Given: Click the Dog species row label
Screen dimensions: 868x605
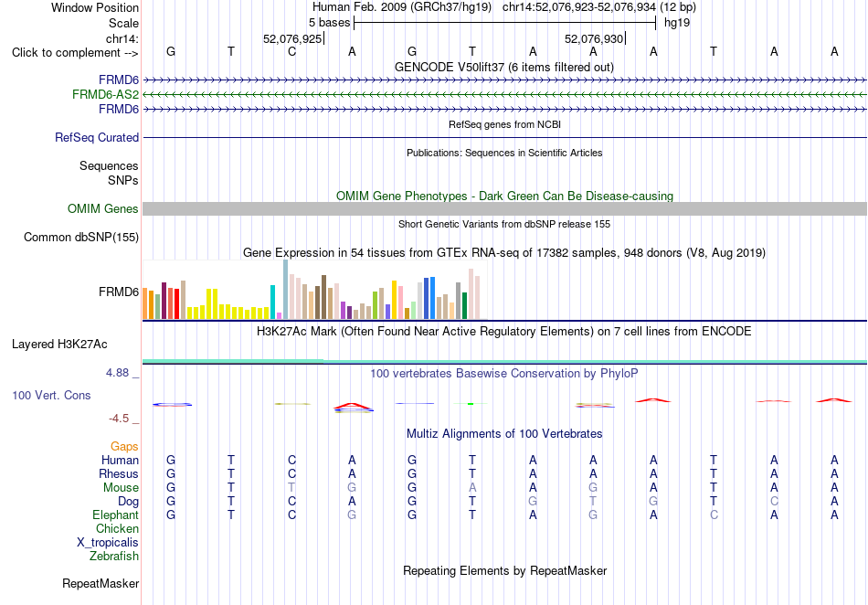Looking at the screenshot, I should (129, 502).
